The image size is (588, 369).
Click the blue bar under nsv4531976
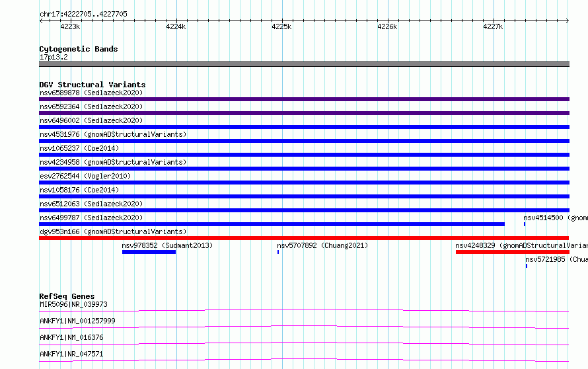click(x=304, y=141)
